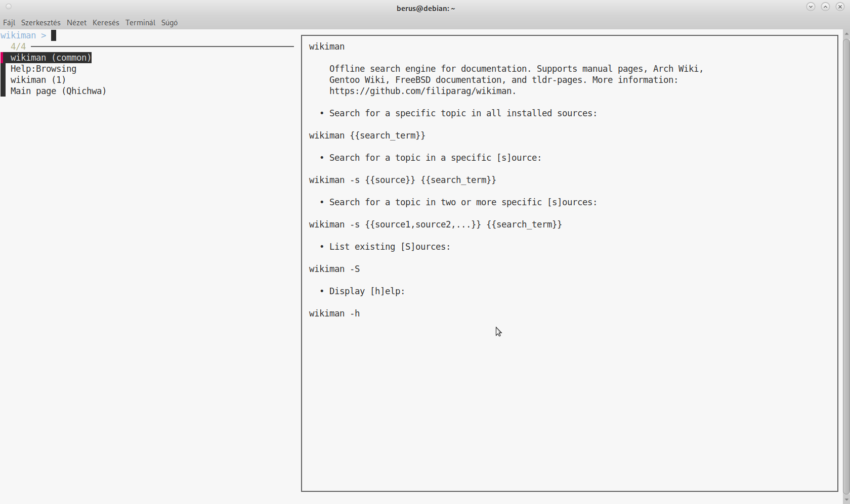Viewport: 850px width, 504px height.
Task: Click the scrollbar up arrow
Action: 846,33
